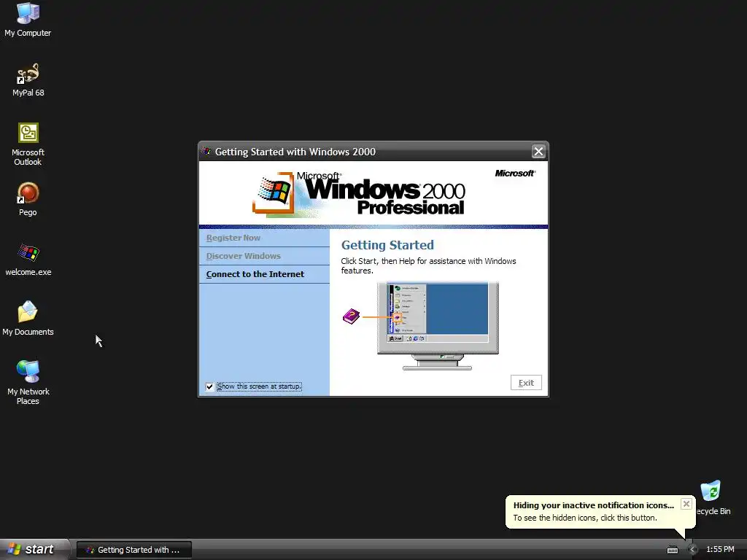This screenshot has width=747, height=560.
Task: Click the Exit button
Action: [x=526, y=383]
